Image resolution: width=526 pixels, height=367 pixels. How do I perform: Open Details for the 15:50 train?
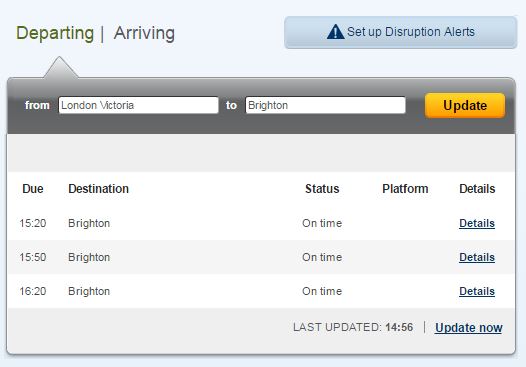pyautogui.click(x=477, y=257)
